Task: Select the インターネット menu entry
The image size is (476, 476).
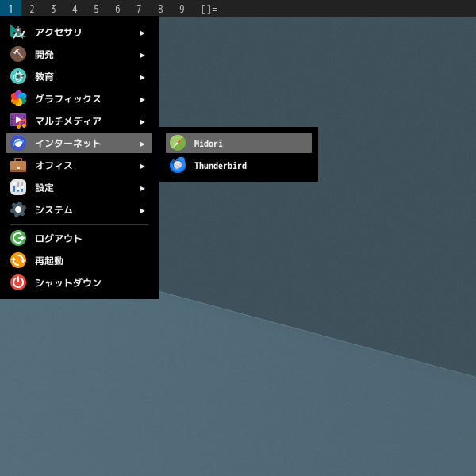Action: pos(79,143)
